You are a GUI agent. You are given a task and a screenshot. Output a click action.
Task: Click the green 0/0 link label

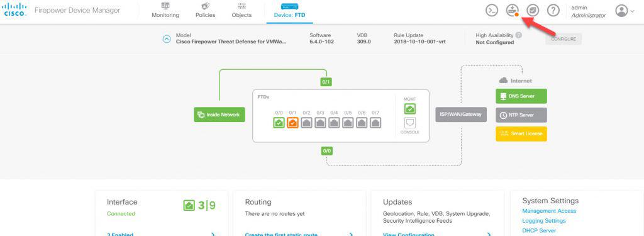327,151
